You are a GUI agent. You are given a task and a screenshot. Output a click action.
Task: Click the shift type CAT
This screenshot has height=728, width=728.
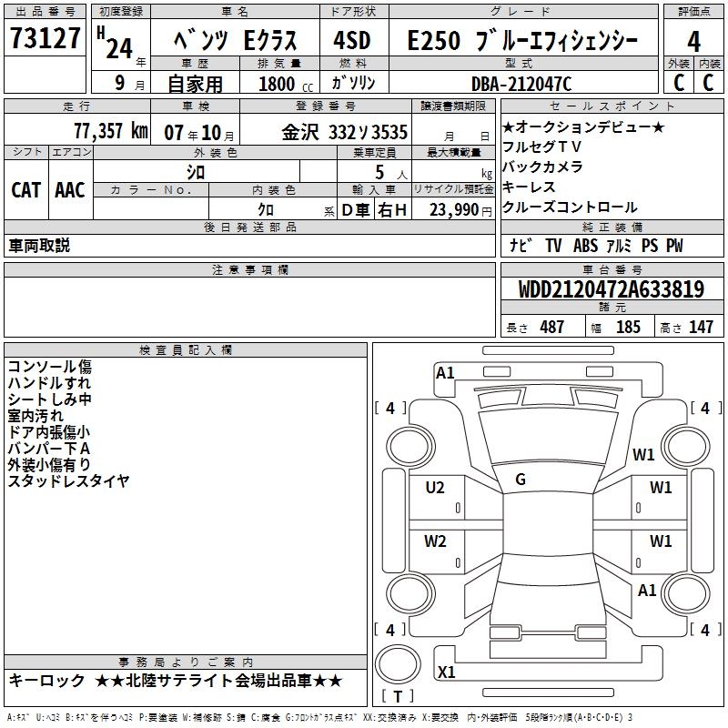(26, 190)
